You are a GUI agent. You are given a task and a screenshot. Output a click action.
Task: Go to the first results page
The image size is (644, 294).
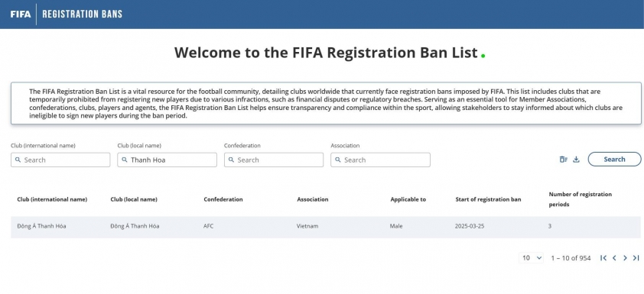tap(603, 258)
